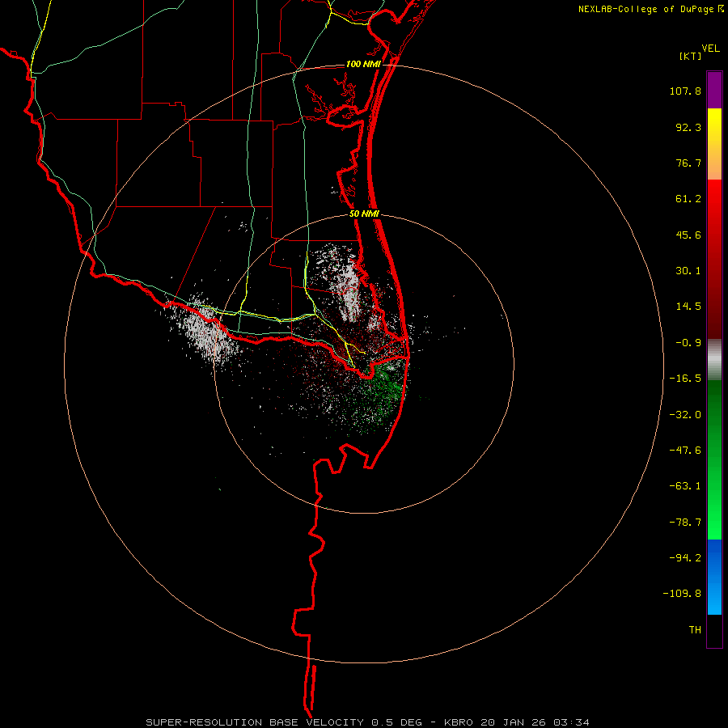Click the [KT] units label

click(690, 56)
